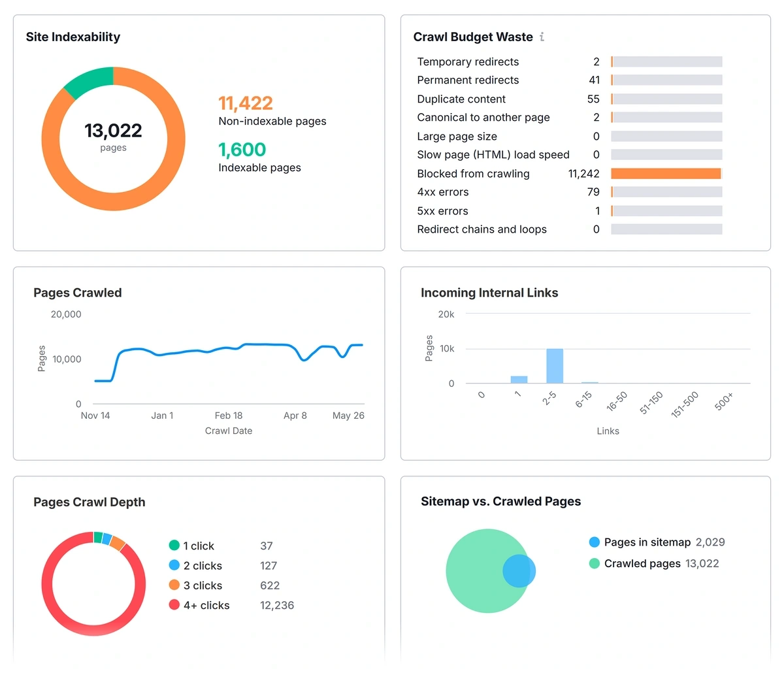Viewport: 784px width, 673px height.
Task: Click the orange 3 clicks legend dot
Action: (174, 585)
